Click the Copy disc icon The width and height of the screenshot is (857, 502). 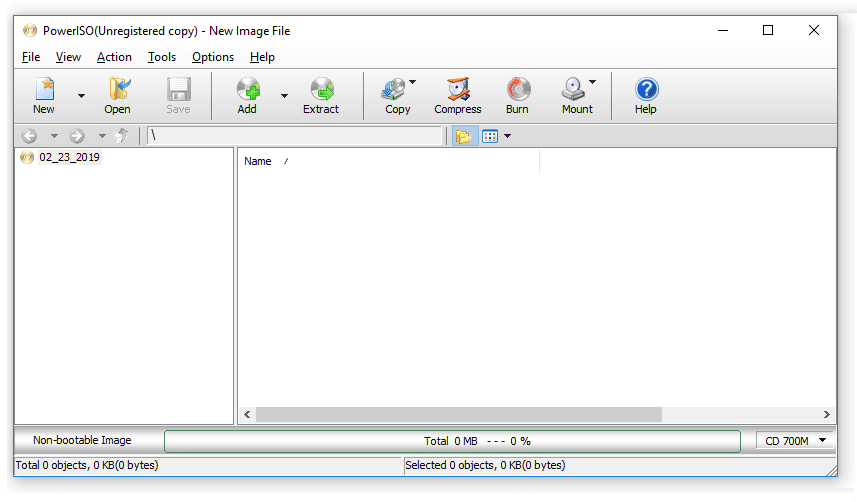(394, 89)
